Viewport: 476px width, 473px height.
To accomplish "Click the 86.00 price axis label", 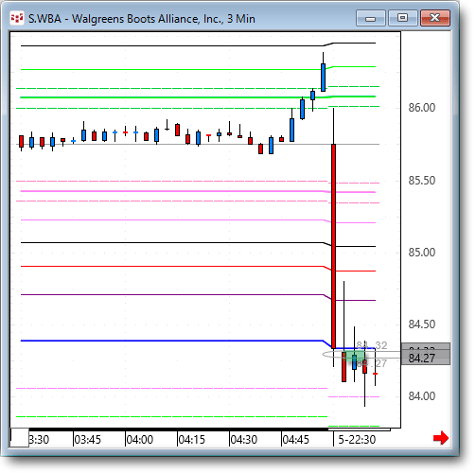I will [x=422, y=108].
